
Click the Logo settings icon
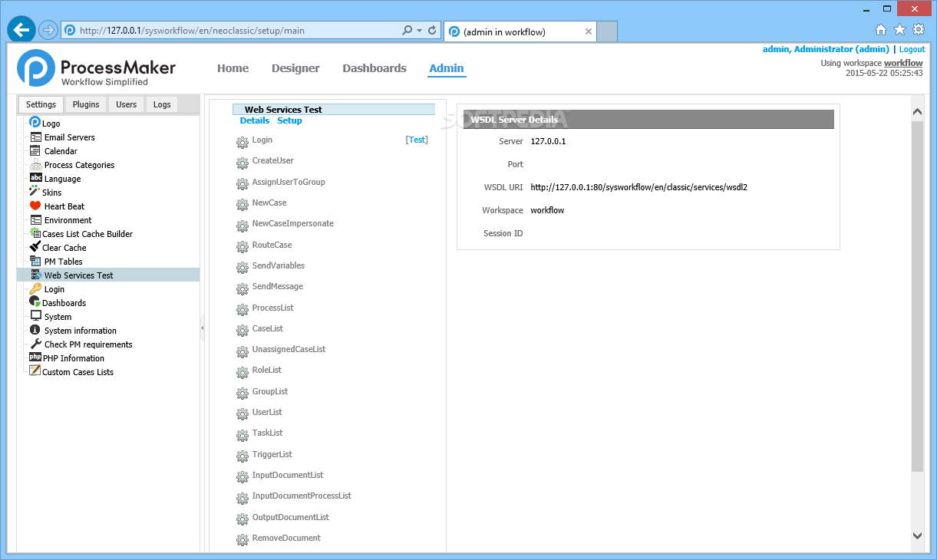pos(35,123)
